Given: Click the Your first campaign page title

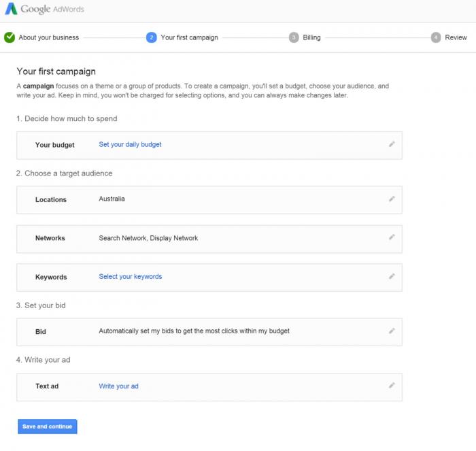Looking at the screenshot, I should pos(56,71).
